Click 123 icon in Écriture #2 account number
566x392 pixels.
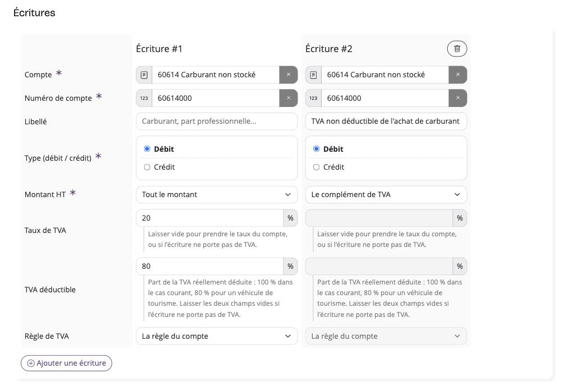(x=313, y=98)
